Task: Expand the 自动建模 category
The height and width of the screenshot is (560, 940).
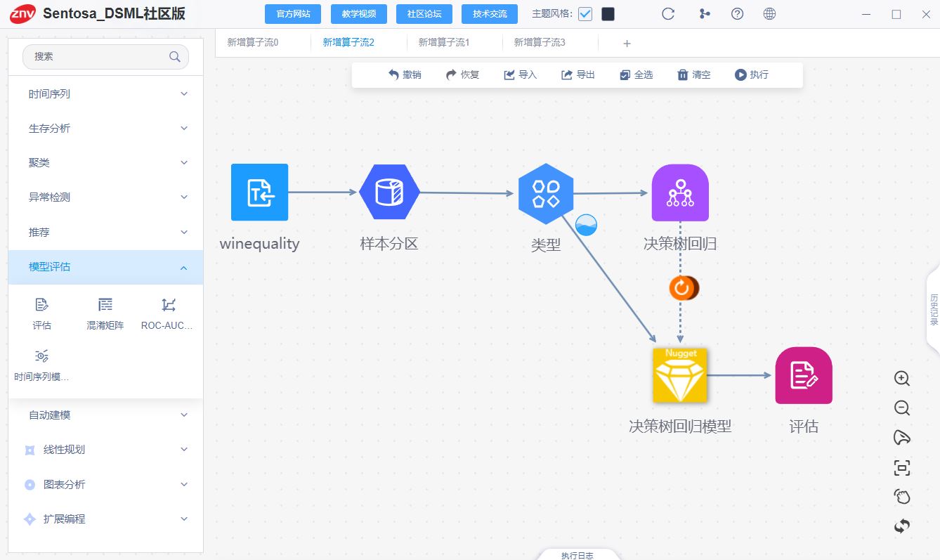Action: pos(105,415)
